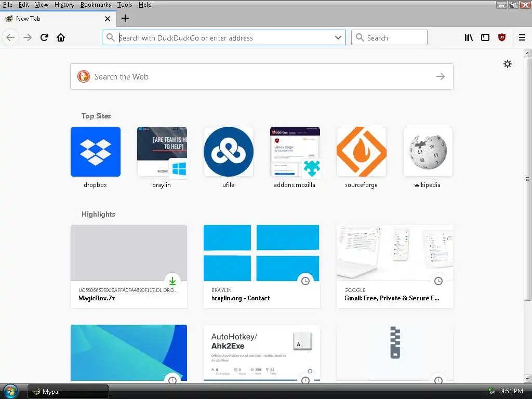Click magnifier icon in the Search box
The height and width of the screenshot is (399, 532).
coord(360,37)
